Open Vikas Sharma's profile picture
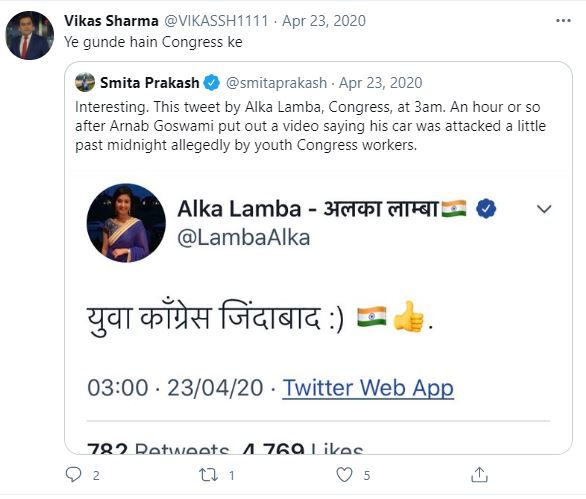The height and width of the screenshot is (499, 586). 30,36
